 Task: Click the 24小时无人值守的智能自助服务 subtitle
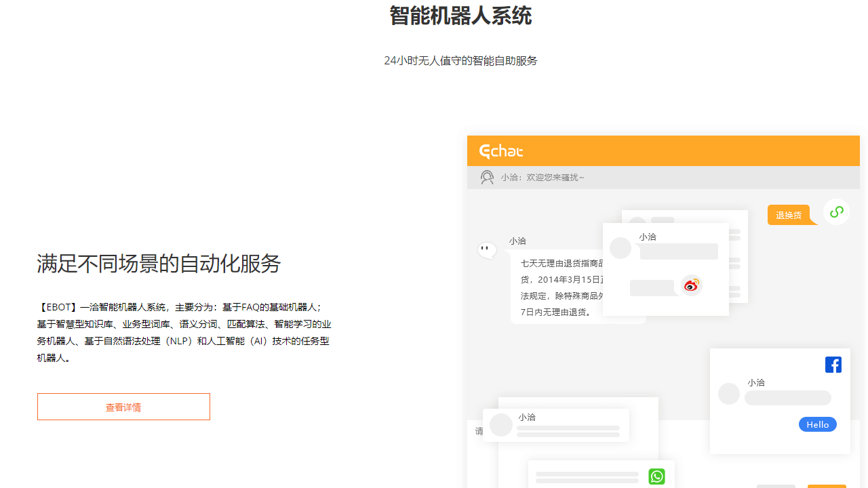(x=460, y=60)
